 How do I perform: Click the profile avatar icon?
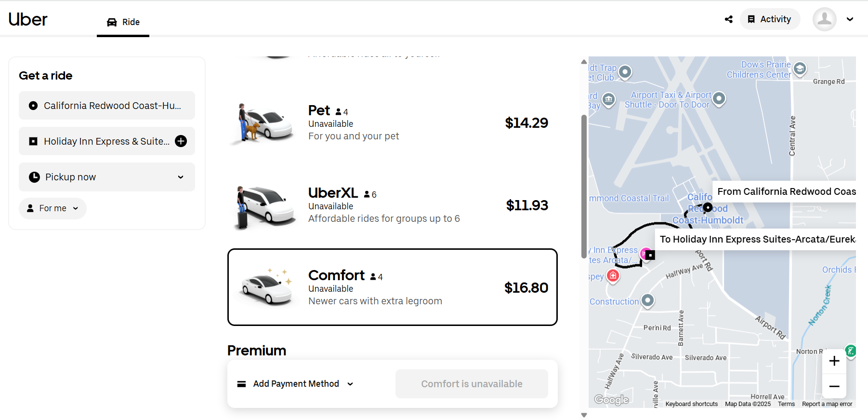tap(824, 19)
